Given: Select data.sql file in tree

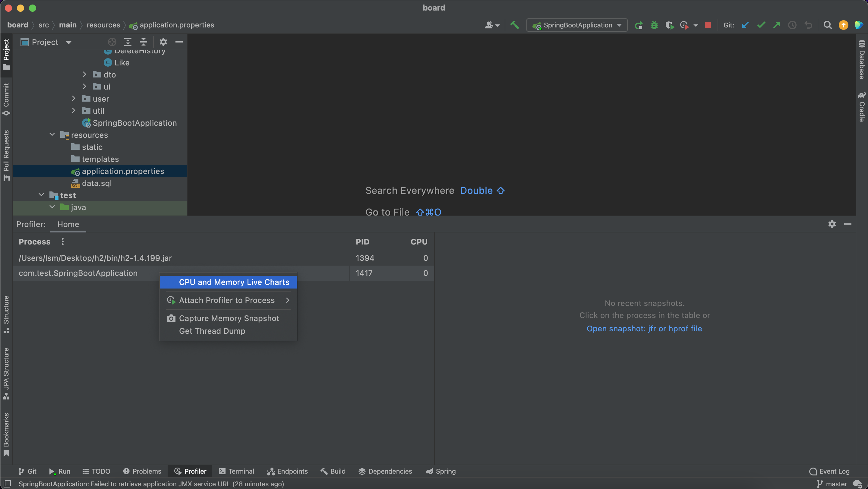Looking at the screenshot, I should [96, 183].
